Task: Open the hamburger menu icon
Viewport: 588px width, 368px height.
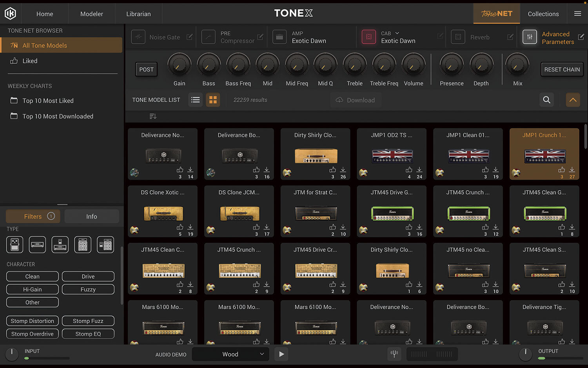Action: pyautogui.click(x=577, y=14)
